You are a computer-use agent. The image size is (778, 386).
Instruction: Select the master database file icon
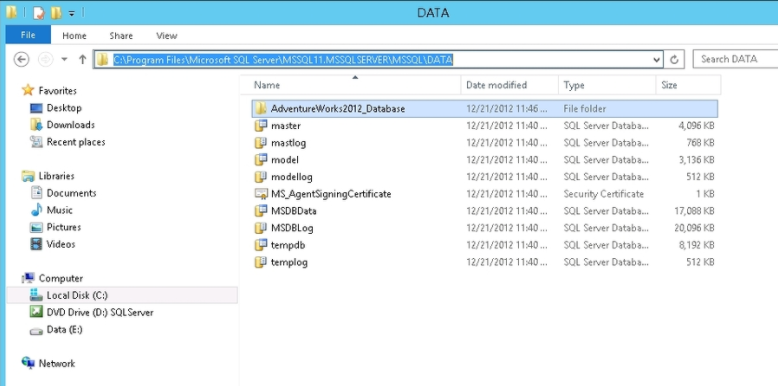pos(261,126)
